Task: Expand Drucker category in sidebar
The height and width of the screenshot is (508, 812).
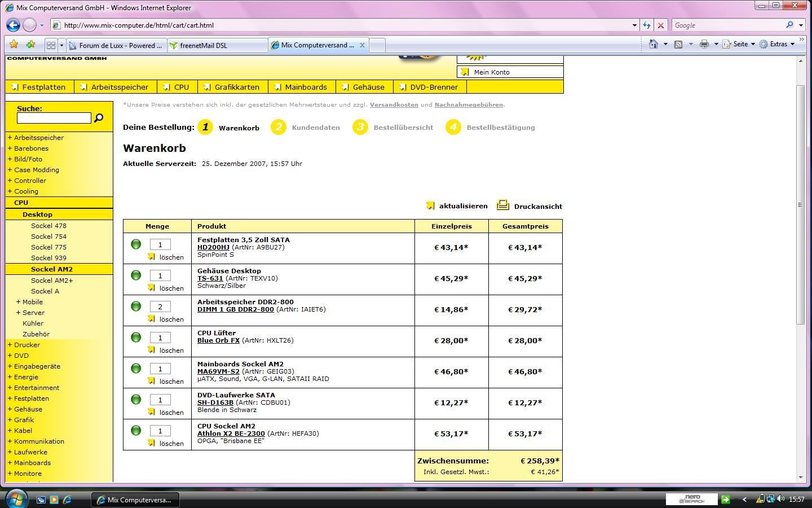Action: coord(10,345)
